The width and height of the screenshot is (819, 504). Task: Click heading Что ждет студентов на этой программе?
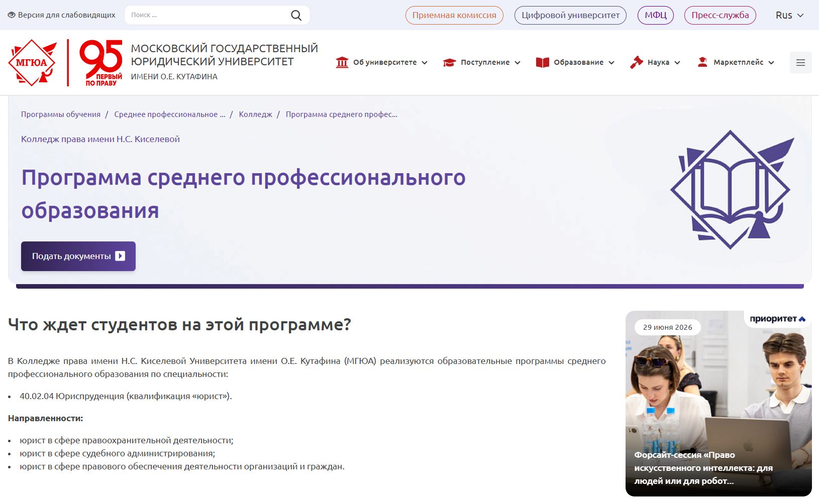(x=179, y=325)
